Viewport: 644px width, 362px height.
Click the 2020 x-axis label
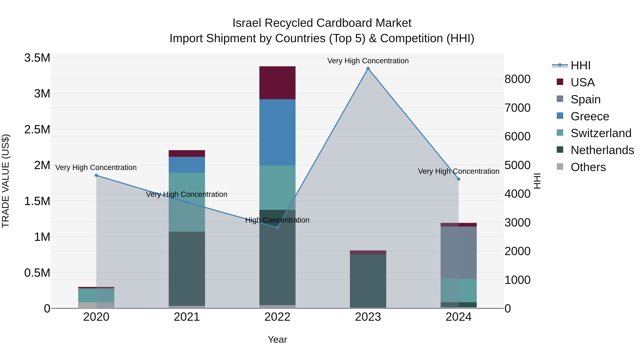[96, 317]
